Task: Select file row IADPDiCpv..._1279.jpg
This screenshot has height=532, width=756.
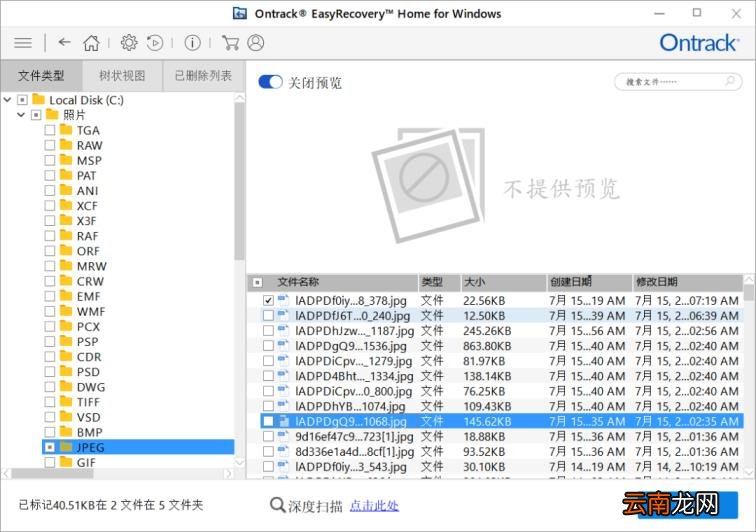Action: (x=501, y=361)
